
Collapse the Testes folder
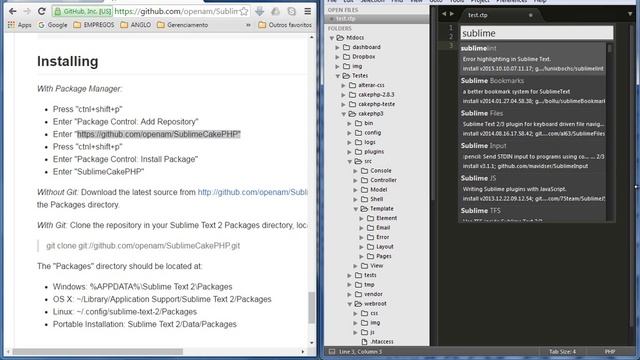338,76
